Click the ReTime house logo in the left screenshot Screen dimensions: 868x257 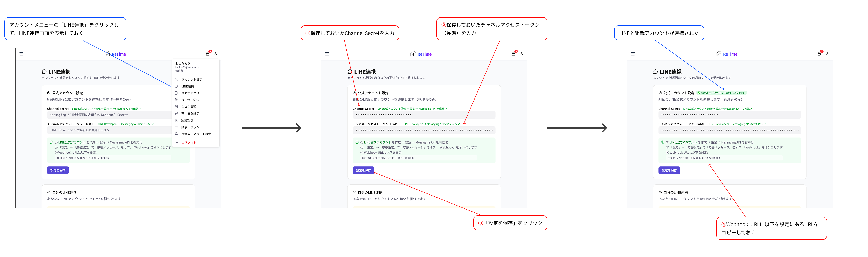(107, 54)
